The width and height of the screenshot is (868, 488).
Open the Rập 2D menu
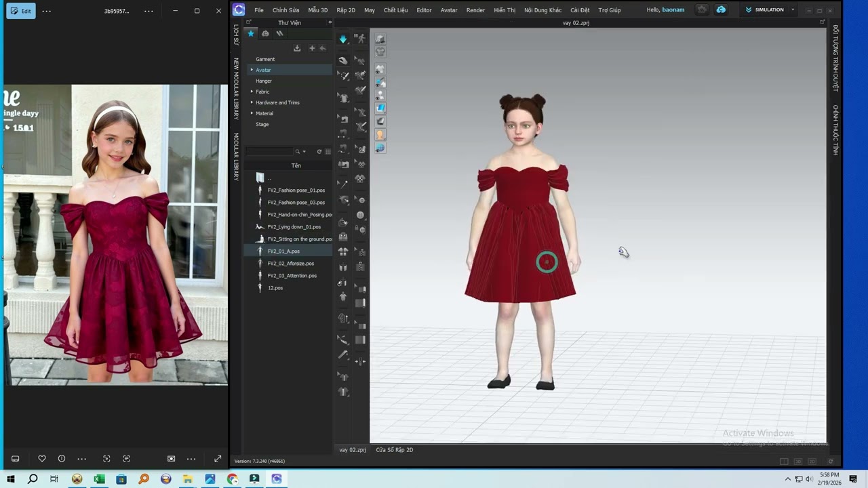pos(346,10)
